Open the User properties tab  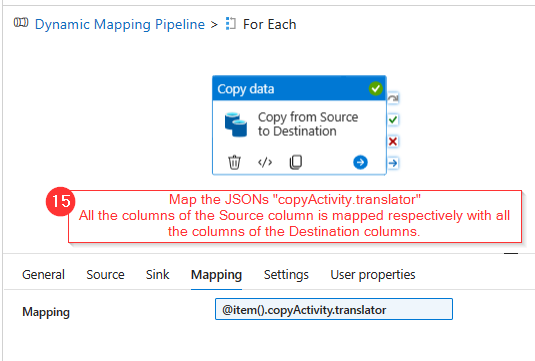pos(373,275)
